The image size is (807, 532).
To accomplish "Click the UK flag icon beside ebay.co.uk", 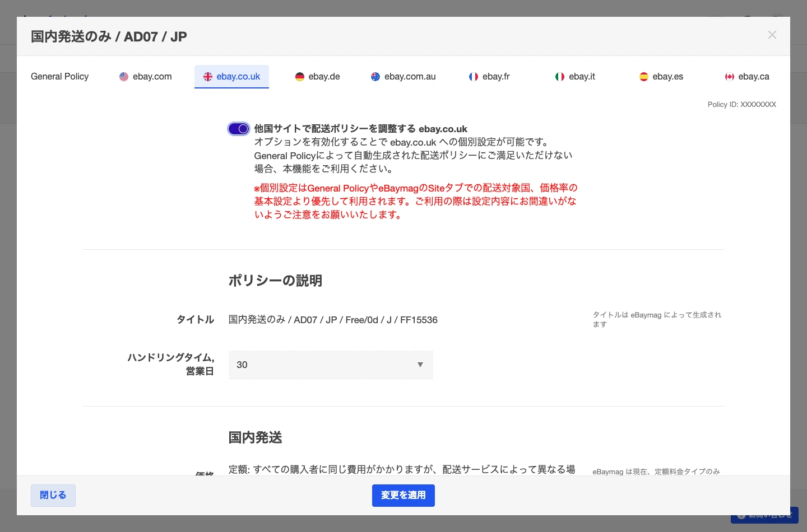I will [x=207, y=77].
